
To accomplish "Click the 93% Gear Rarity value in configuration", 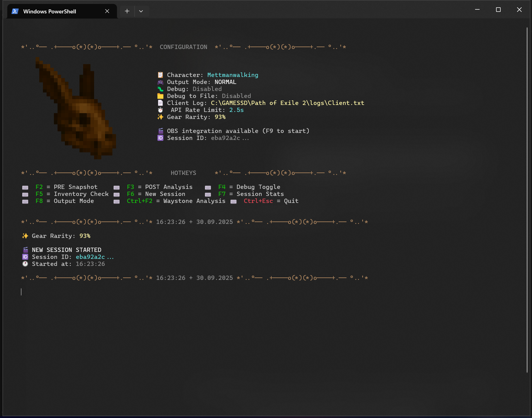I will coord(220,117).
